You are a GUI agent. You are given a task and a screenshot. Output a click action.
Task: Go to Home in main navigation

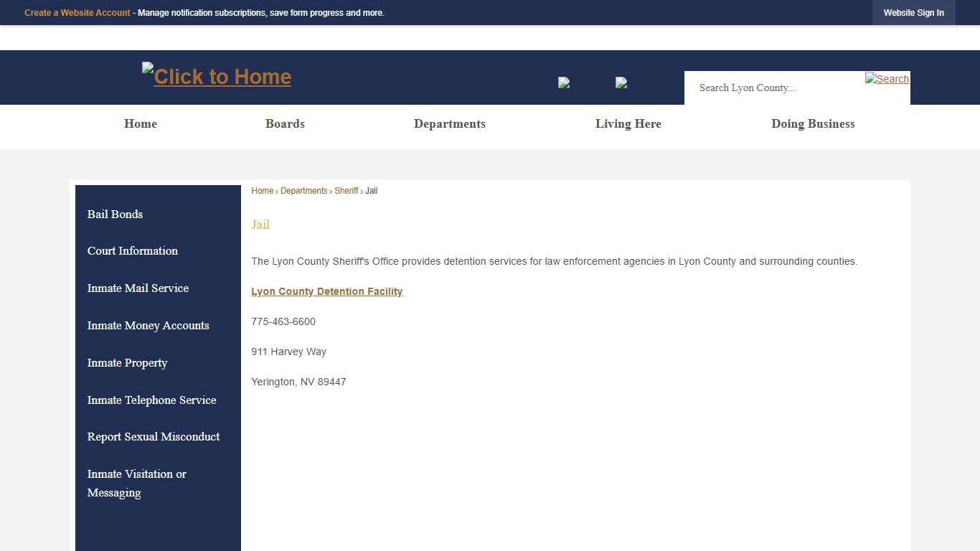(141, 123)
